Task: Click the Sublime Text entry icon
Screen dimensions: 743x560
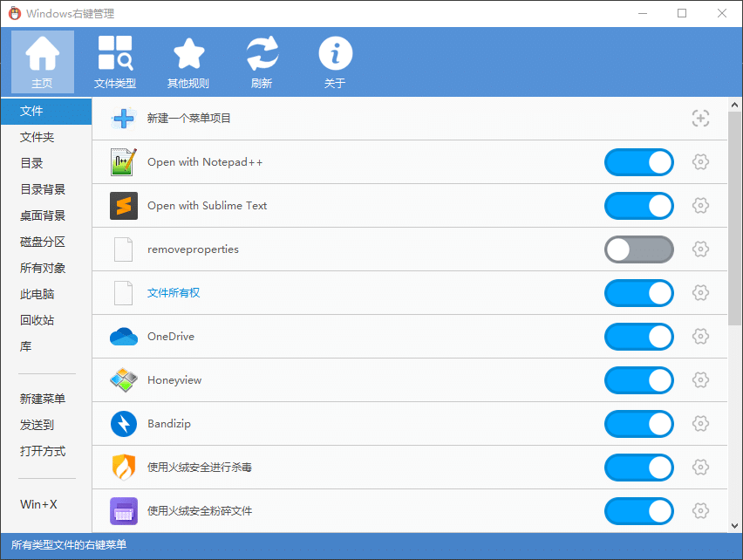Action: pyautogui.click(x=124, y=206)
